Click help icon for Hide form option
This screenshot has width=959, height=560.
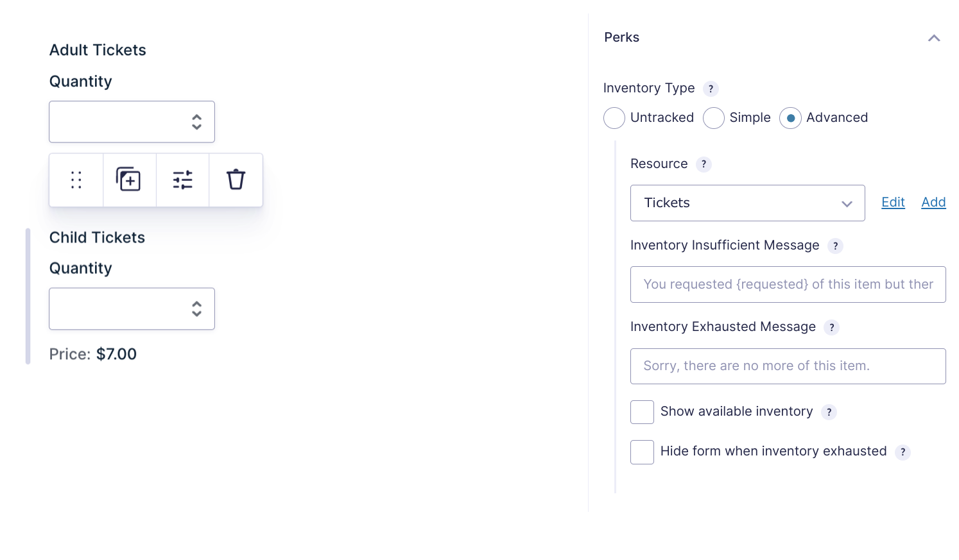pyautogui.click(x=903, y=452)
